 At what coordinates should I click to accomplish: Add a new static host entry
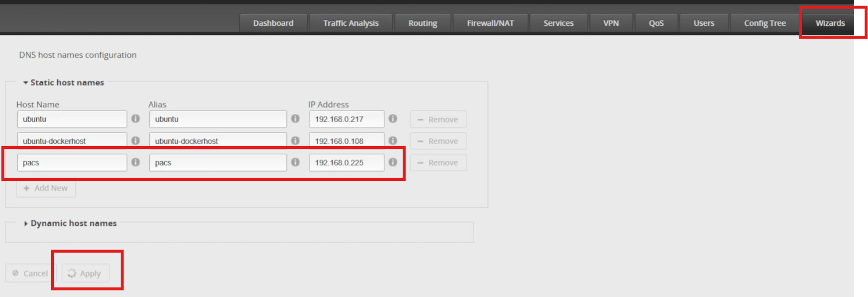click(x=46, y=188)
